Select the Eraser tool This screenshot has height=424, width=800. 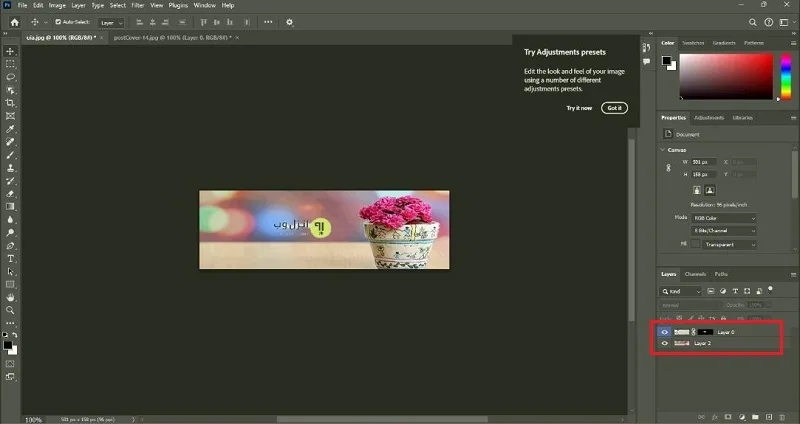point(10,194)
